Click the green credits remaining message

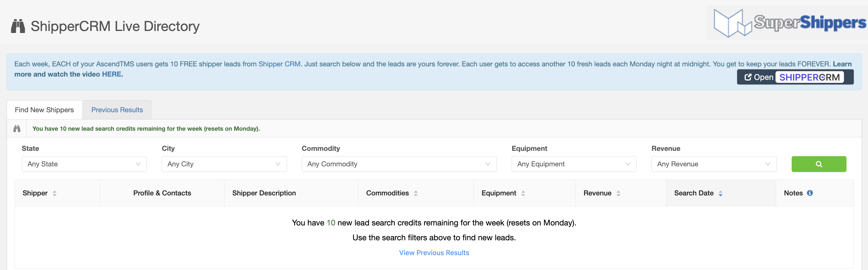click(x=146, y=129)
